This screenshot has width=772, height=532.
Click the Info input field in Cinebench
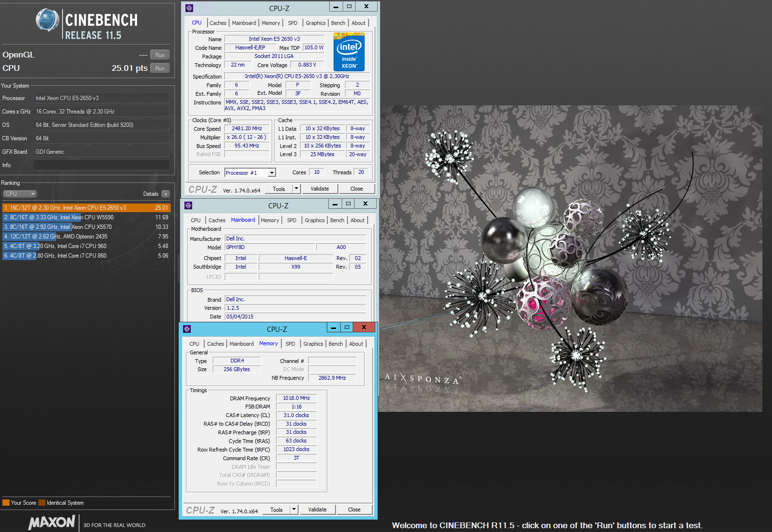pyautogui.click(x=102, y=165)
